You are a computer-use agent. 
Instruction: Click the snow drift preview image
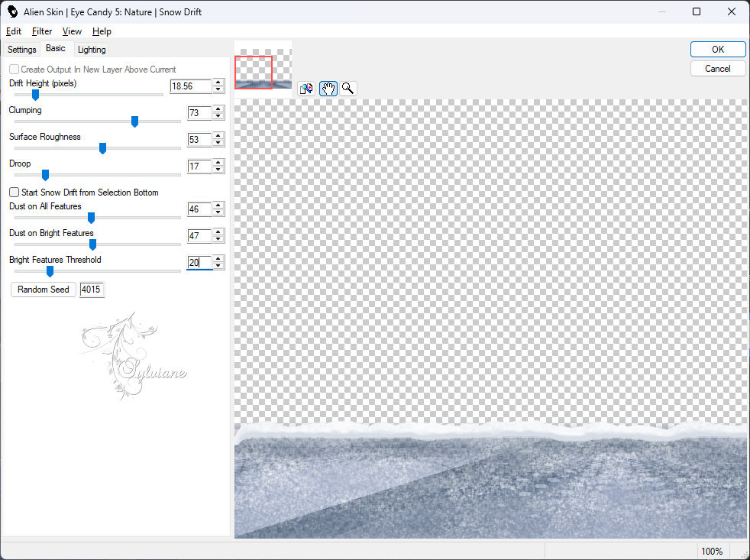[491, 319]
